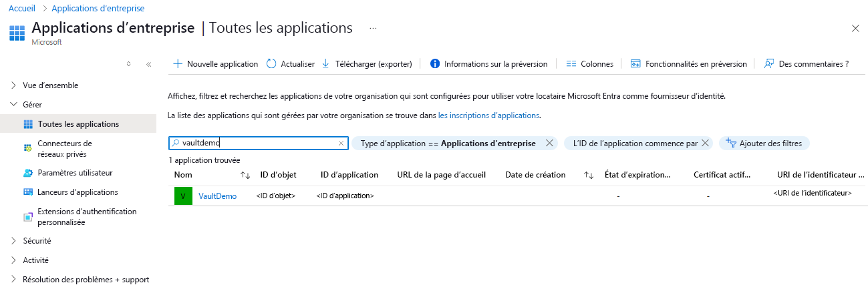Click the Actualiser refresh icon
Viewport: 868px width, 297px height.
coord(271,64)
